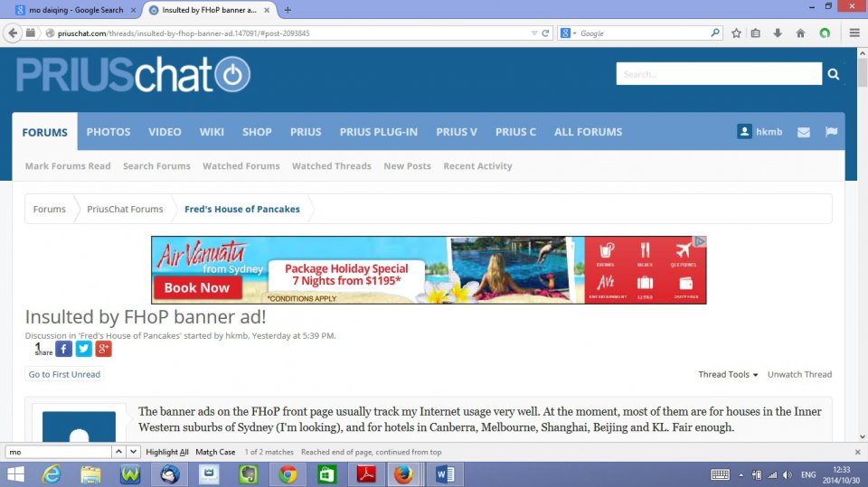
Task: Expand the Thread Tools dropdown
Action: click(x=728, y=374)
